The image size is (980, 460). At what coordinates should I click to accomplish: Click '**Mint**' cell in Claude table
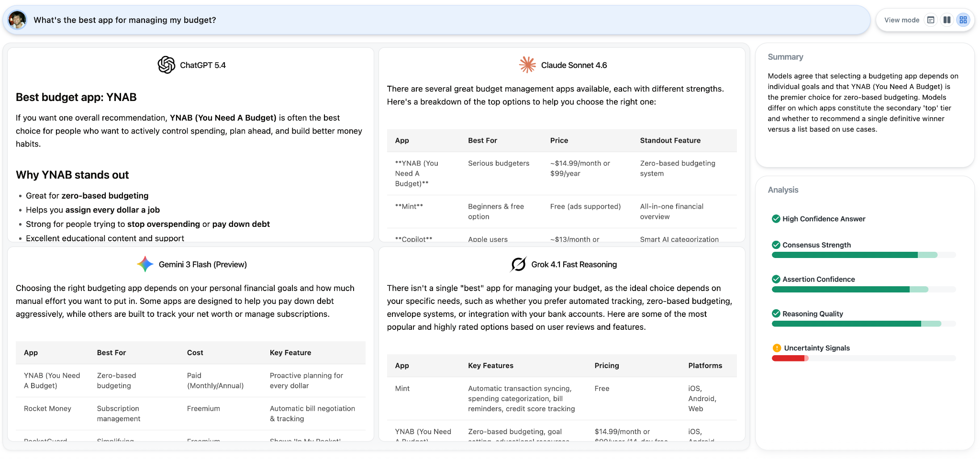[409, 206]
